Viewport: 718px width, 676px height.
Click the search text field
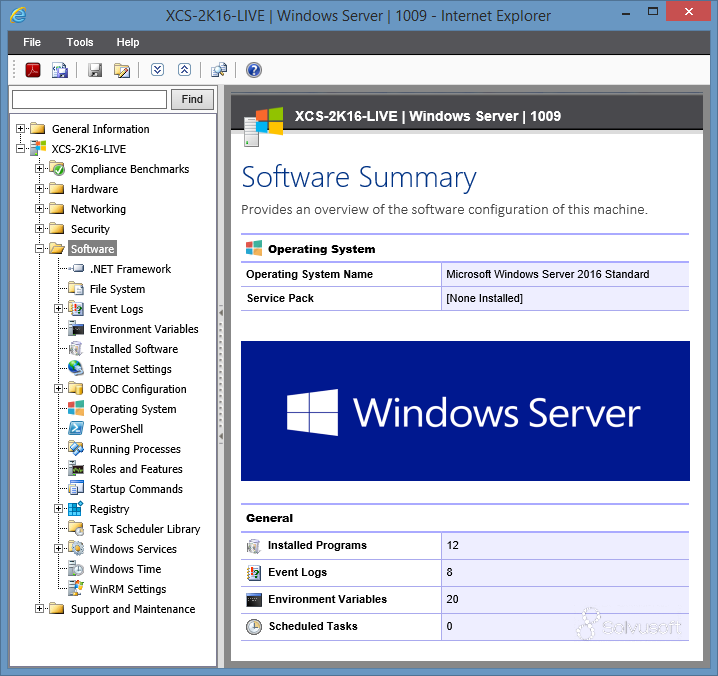(x=89, y=99)
